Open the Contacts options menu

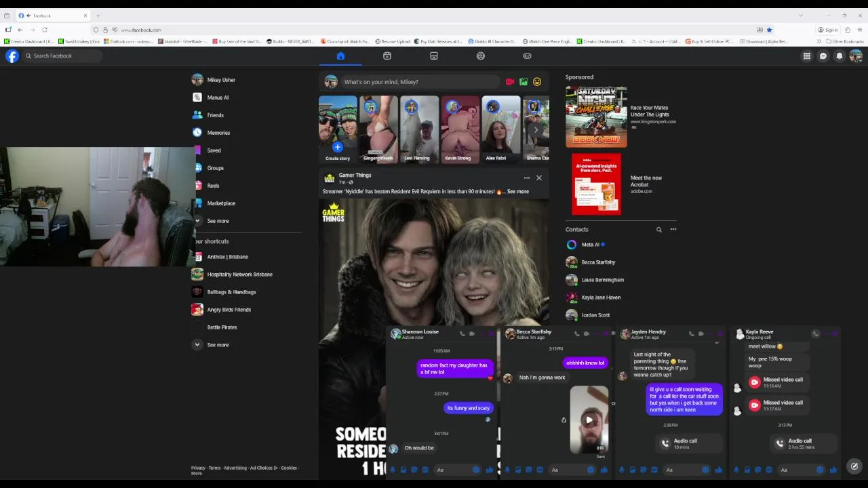[673, 230]
